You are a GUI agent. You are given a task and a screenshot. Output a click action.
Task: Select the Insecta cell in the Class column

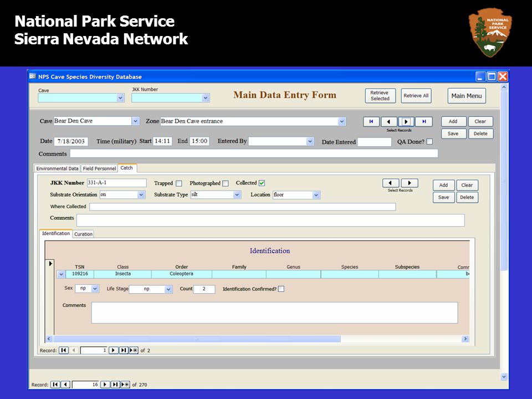[123, 274]
